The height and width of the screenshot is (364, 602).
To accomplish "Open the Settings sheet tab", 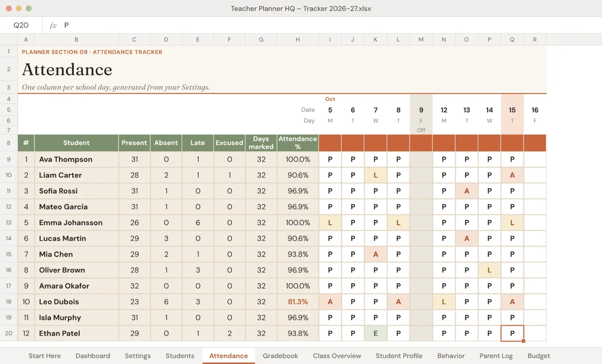I will click(138, 355).
